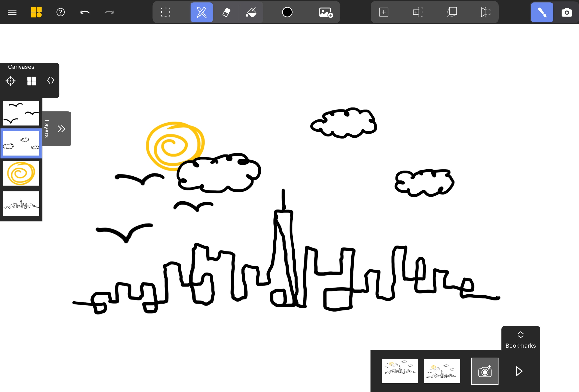Toggle the blue brush mode button

[542, 12]
